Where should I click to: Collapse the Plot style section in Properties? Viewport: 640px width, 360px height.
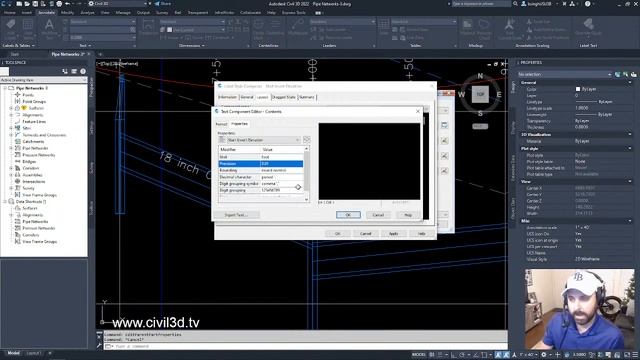click(630, 149)
